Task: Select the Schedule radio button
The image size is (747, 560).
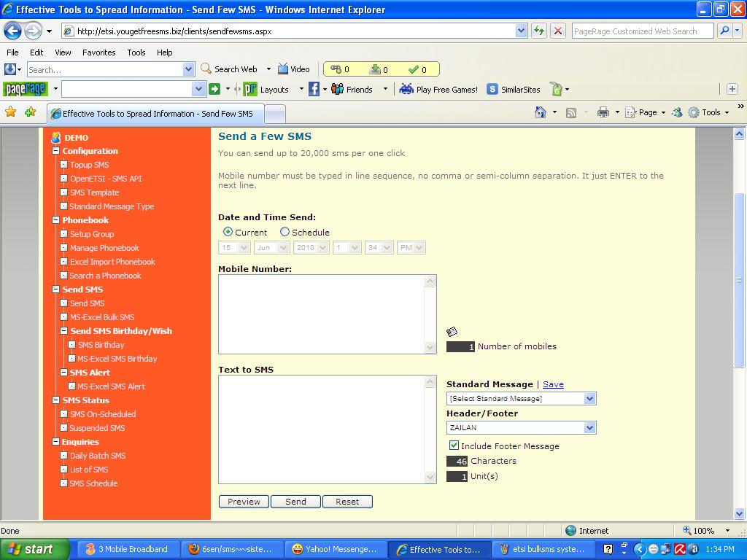Action: tap(285, 232)
